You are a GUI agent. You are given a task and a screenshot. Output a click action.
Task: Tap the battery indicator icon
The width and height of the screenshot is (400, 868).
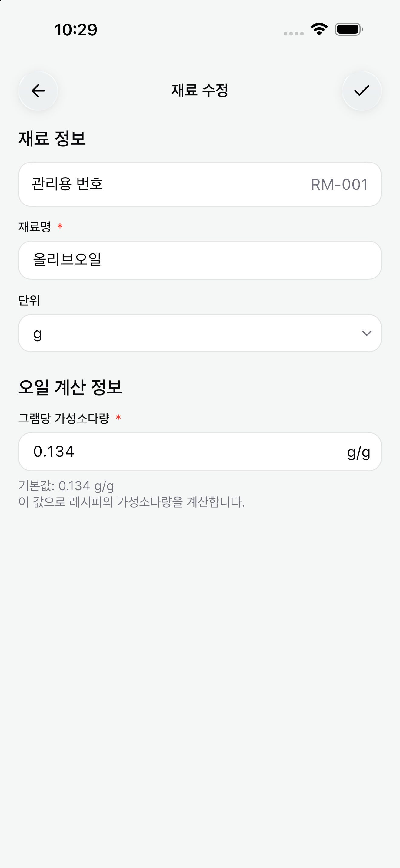(x=349, y=29)
